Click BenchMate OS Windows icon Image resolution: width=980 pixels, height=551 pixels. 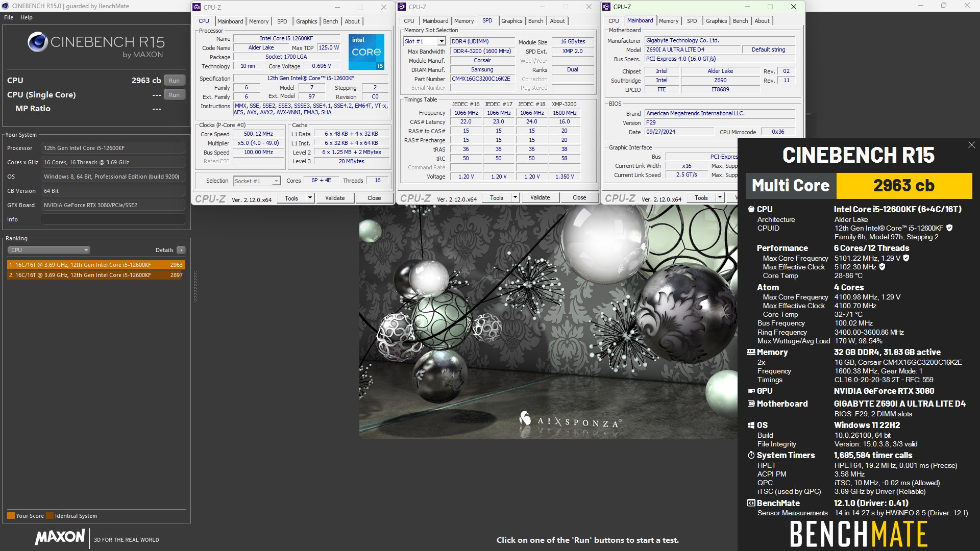click(751, 425)
